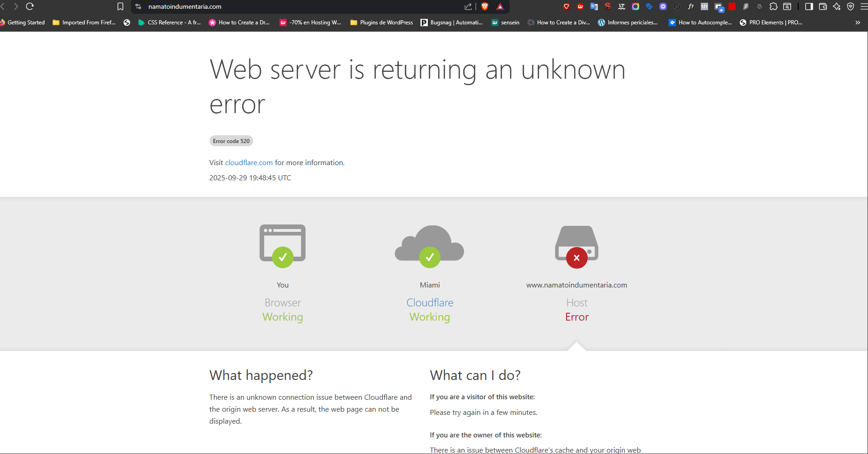The height and width of the screenshot is (454, 868).
Task: Open the Imported From Firefox bookmarks folder
Action: click(x=84, y=23)
